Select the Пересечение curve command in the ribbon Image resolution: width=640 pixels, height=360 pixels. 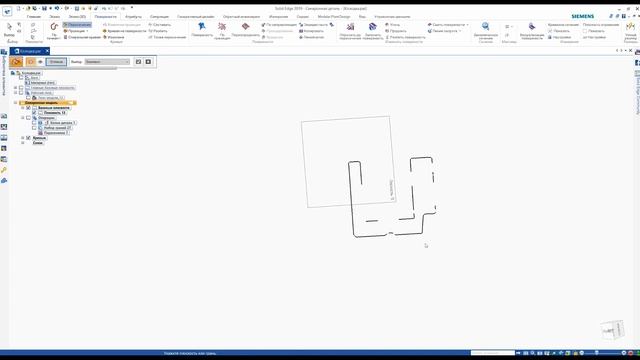(x=77, y=25)
